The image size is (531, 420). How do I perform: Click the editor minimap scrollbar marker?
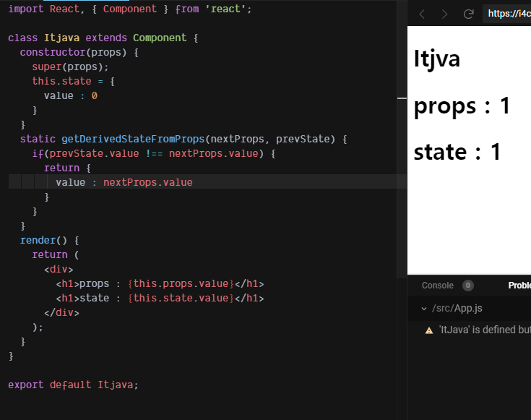(x=402, y=98)
